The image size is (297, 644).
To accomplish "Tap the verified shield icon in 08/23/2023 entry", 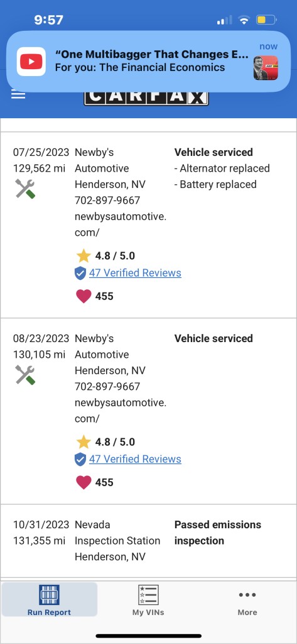I will click(x=80, y=459).
